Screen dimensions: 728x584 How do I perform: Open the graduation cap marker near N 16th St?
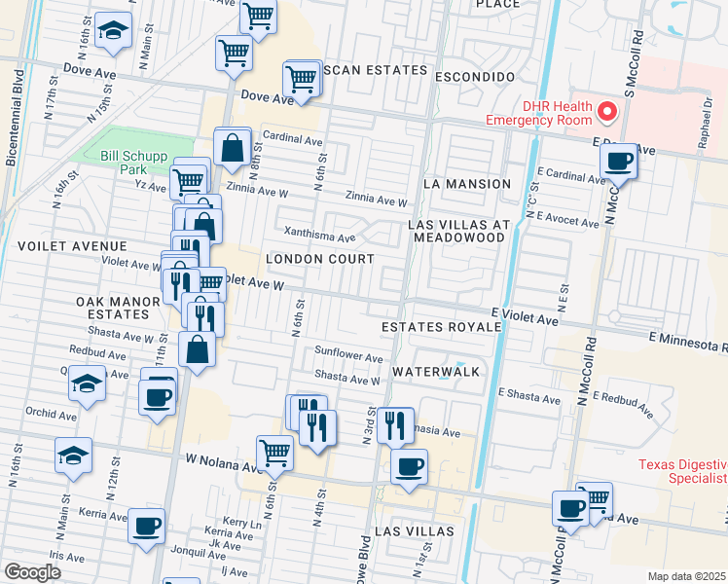[114, 32]
